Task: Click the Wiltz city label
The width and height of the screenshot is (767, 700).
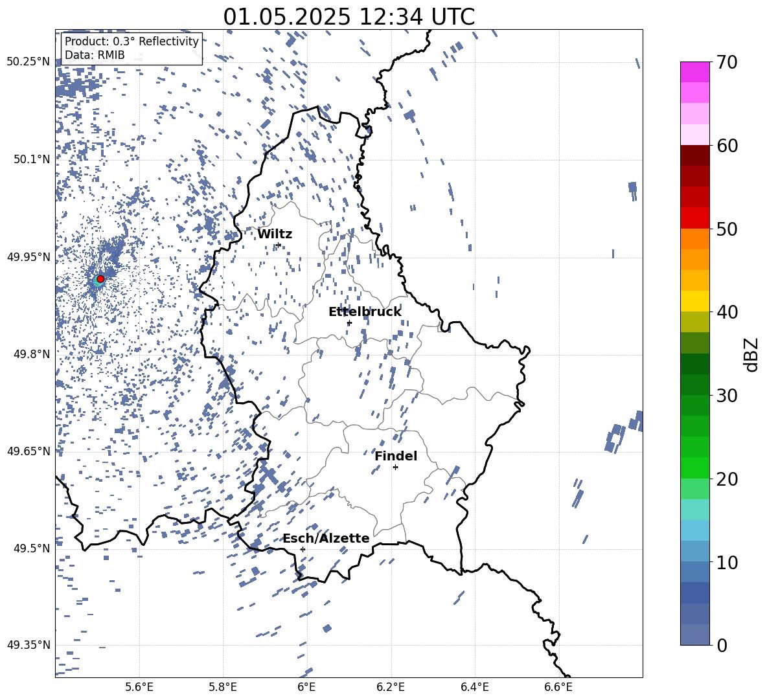Action: tap(275, 234)
